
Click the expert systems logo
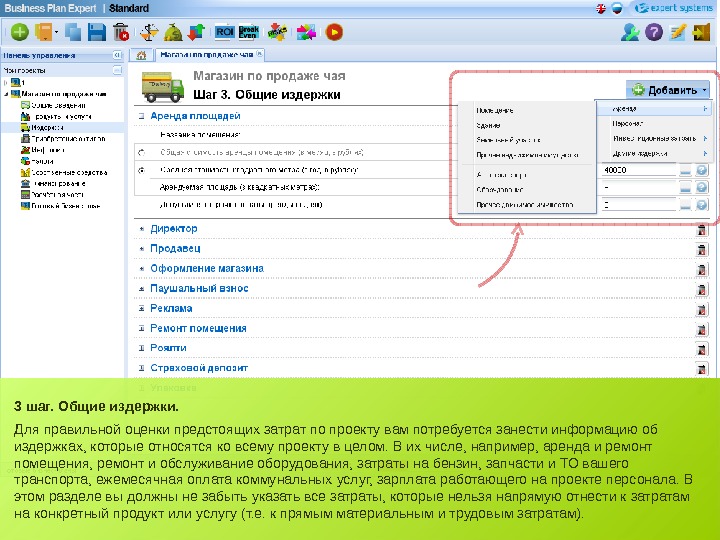(x=674, y=8)
